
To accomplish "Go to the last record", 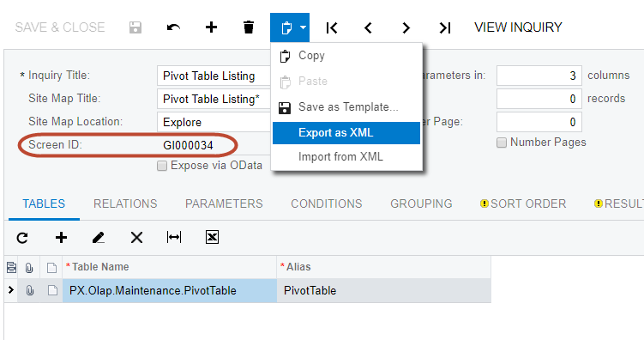I will pyautogui.click(x=445, y=28).
